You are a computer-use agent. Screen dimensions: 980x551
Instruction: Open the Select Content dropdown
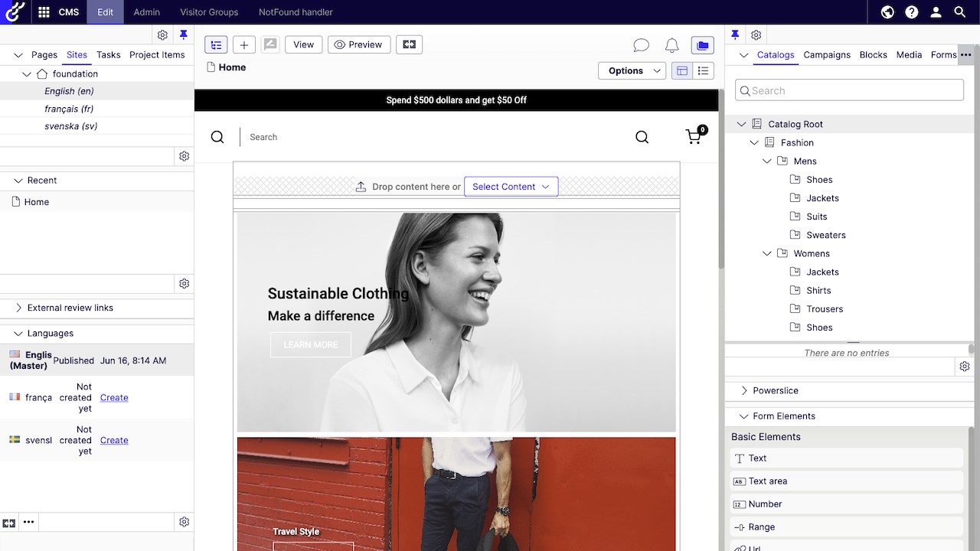(x=511, y=187)
